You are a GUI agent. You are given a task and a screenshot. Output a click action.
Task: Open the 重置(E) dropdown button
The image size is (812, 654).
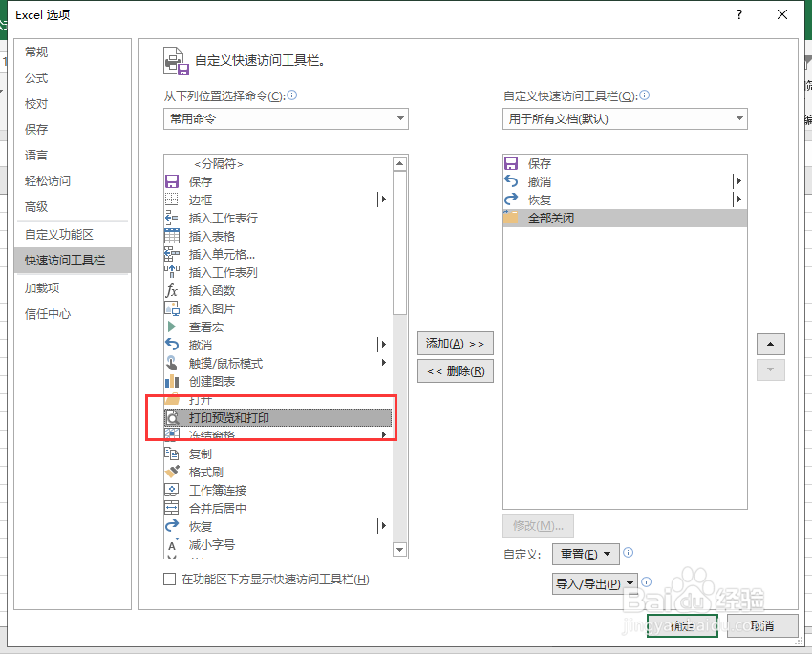586,554
